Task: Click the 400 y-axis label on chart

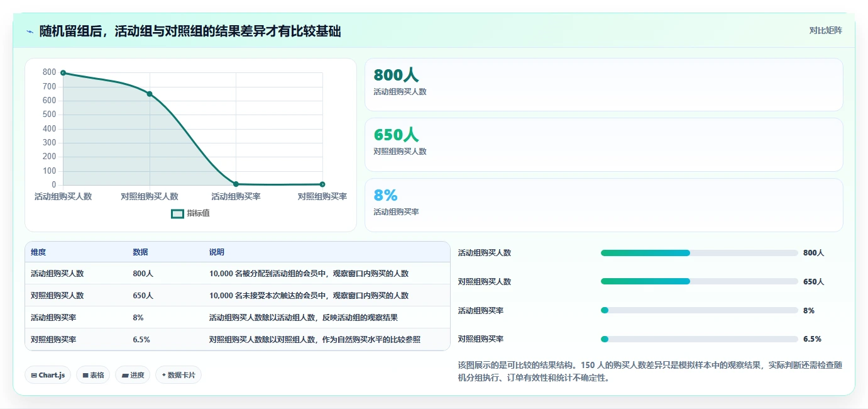Action: coord(50,128)
